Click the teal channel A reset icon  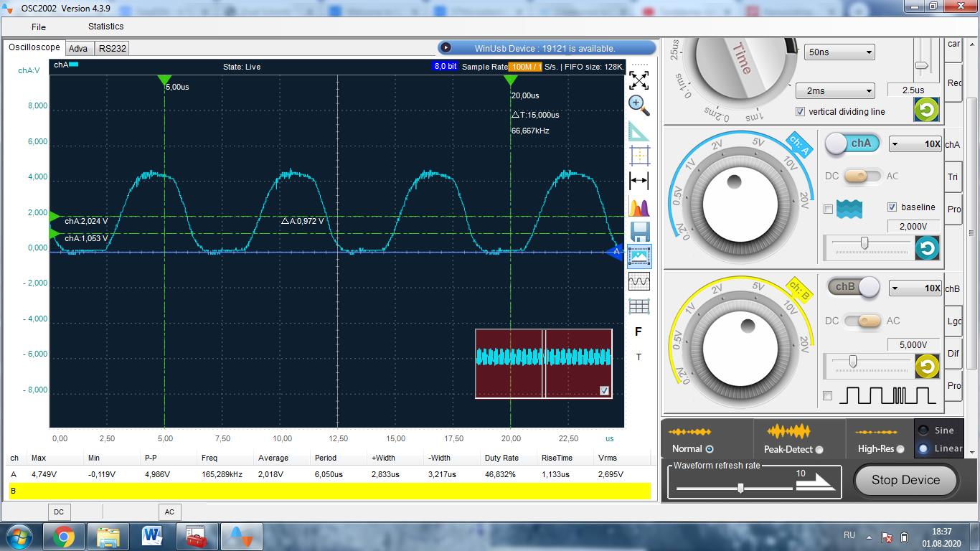(927, 248)
